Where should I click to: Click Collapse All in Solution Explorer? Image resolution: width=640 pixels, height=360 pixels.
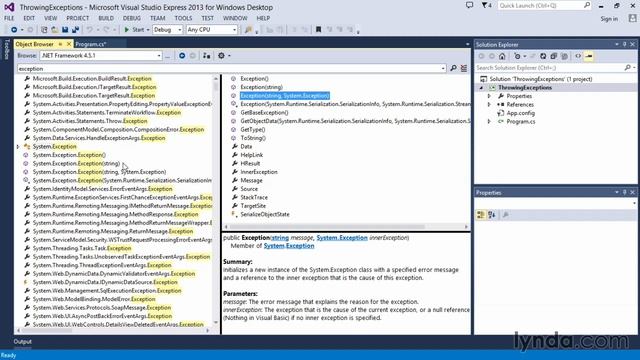point(553,56)
